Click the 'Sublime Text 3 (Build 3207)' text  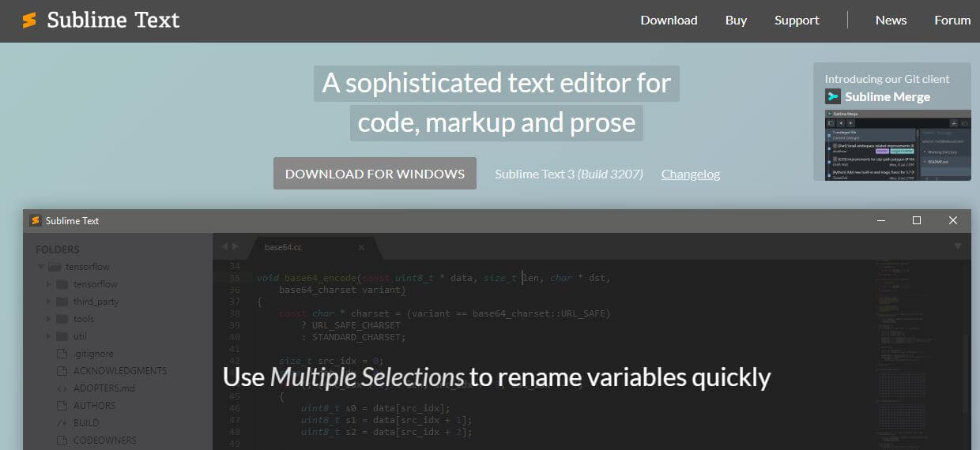569,174
